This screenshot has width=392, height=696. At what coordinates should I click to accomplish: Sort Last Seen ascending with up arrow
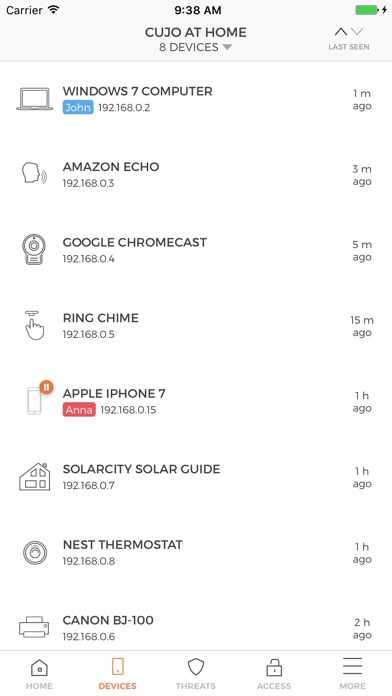(341, 32)
